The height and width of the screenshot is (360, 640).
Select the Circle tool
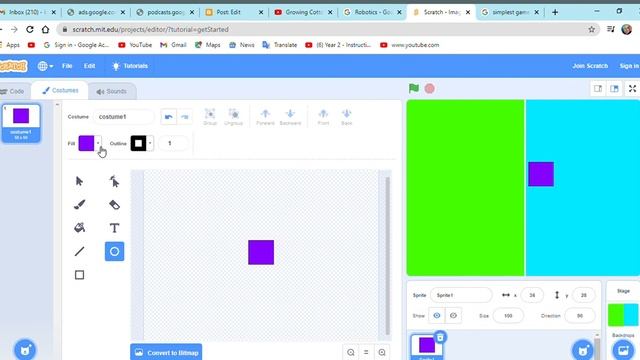(114, 251)
